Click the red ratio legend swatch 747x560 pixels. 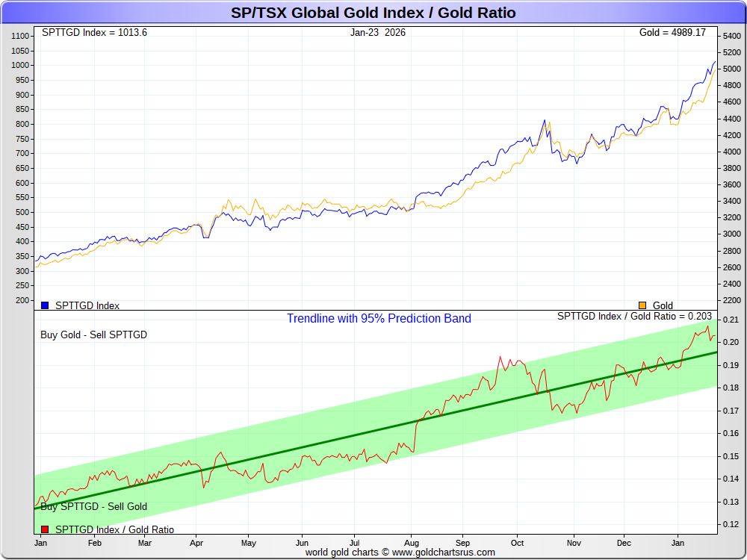(x=45, y=529)
